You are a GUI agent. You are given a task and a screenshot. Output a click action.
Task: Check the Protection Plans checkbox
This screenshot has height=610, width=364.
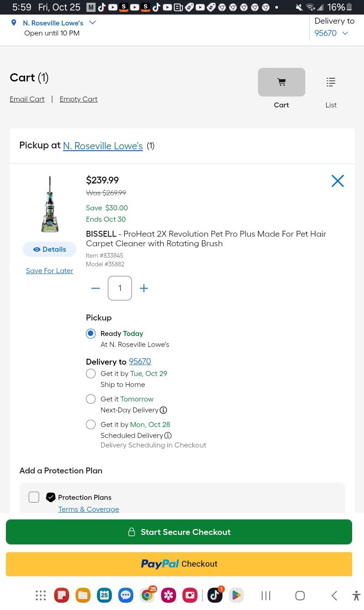pyautogui.click(x=34, y=497)
